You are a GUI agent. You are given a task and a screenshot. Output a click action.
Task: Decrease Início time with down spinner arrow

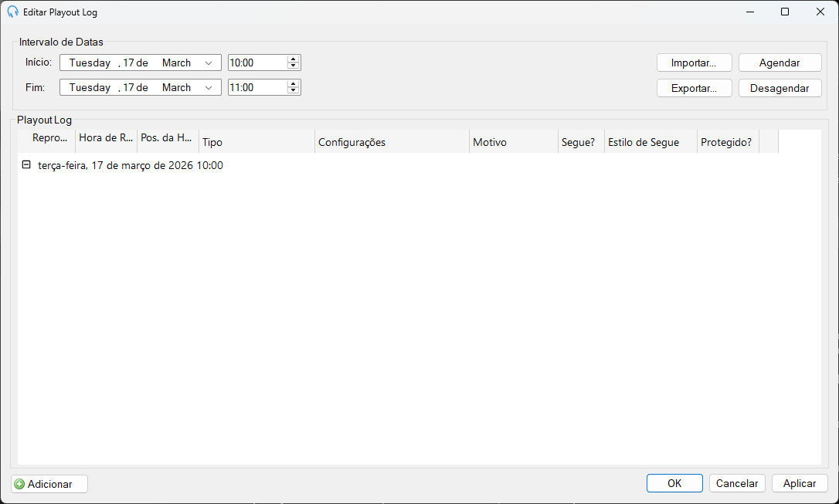point(293,66)
